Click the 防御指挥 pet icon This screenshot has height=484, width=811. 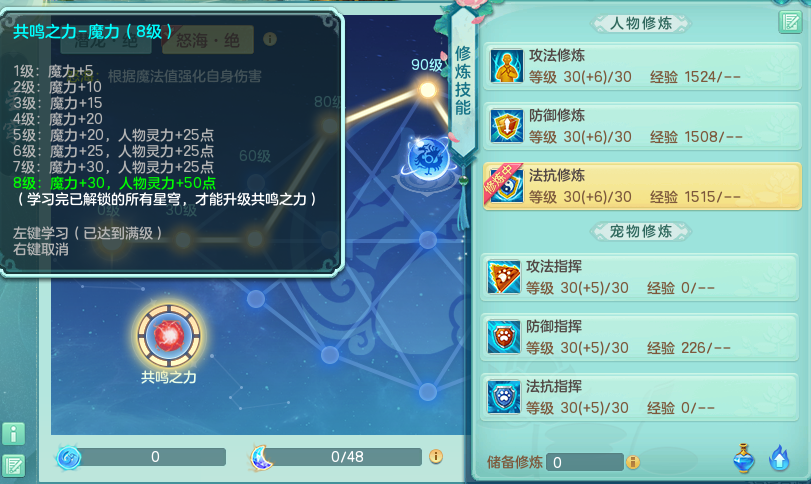(504, 337)
